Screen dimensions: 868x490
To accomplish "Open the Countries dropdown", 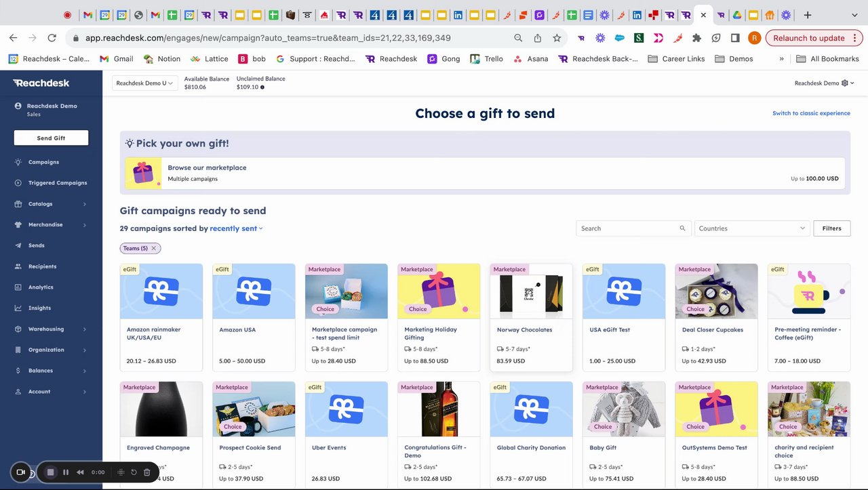I will pos(753,228).
